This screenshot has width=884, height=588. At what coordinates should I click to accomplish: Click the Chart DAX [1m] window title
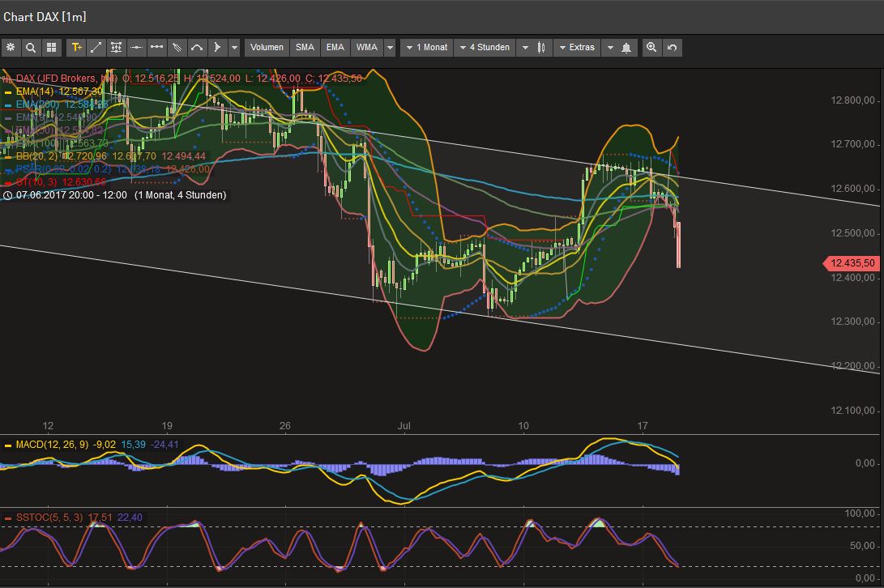[x=45, y=17]
